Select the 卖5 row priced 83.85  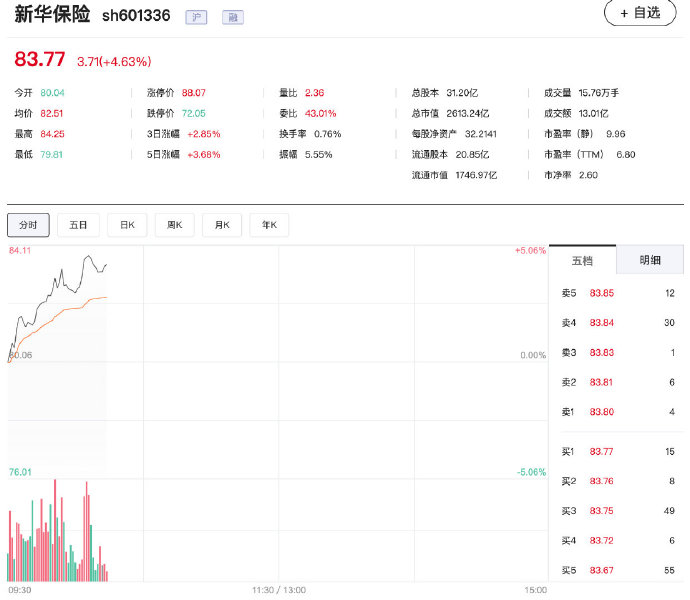[618, 293]
